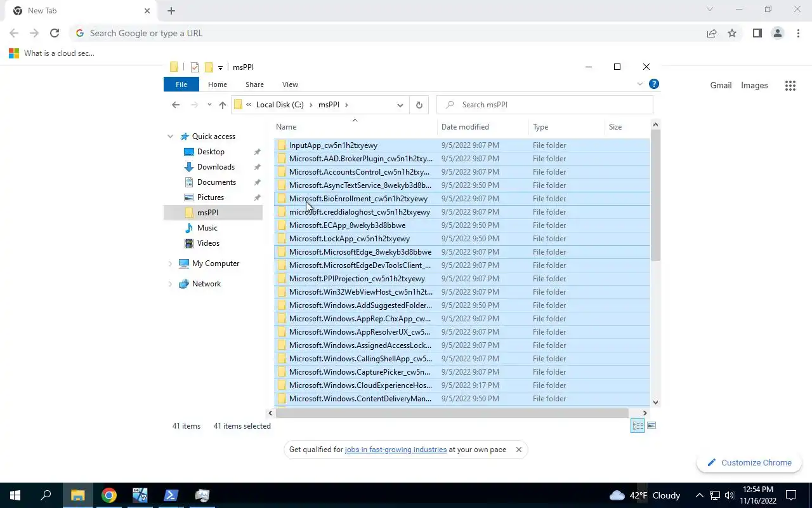
Task: Go up one folder level
Action: tap(222, 105)
